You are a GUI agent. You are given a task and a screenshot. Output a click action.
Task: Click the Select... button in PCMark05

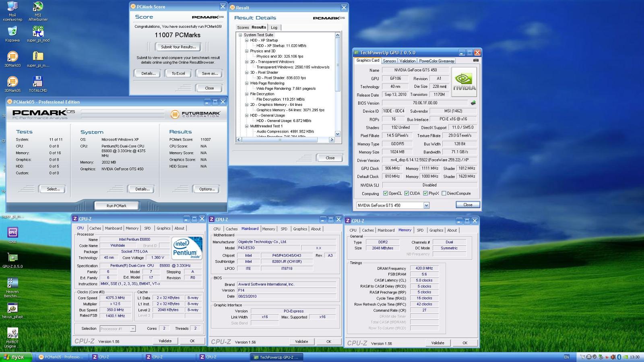(53, 189)
